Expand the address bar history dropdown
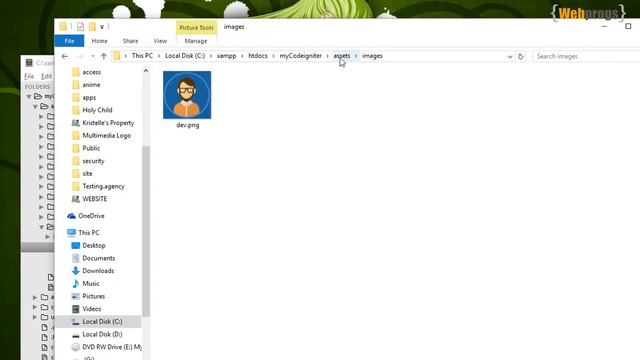The height and width of the screenshot is (360, 640). (x=510, y=56)
